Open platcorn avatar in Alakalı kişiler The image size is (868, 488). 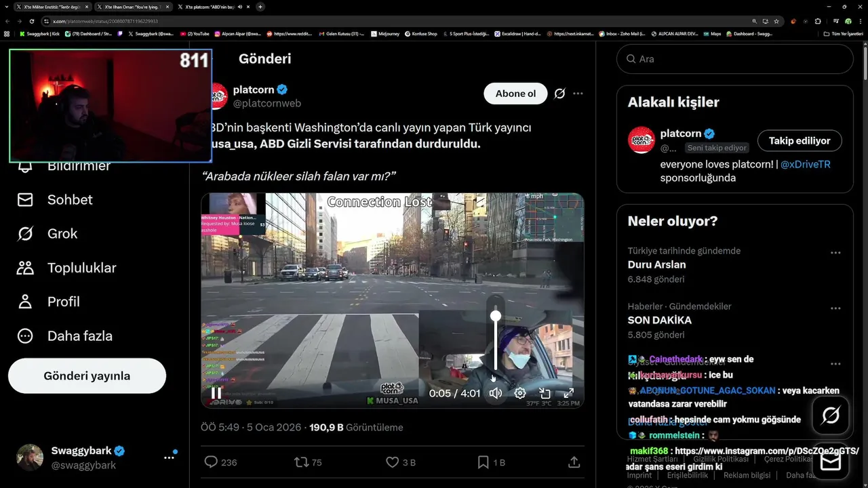641,140
